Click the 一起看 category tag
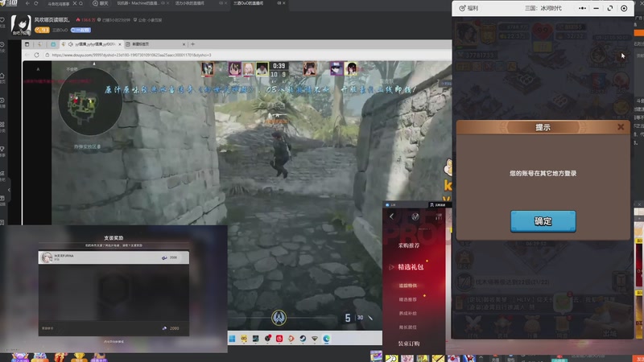This screenshot has height=362, width=644. [x=81, y=30]
